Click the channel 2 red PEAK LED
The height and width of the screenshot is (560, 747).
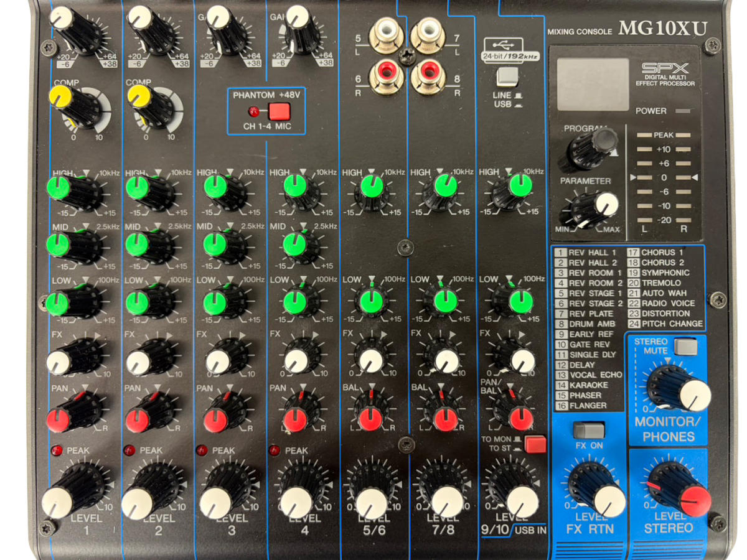pyautogui.click(x=129, y=450)
